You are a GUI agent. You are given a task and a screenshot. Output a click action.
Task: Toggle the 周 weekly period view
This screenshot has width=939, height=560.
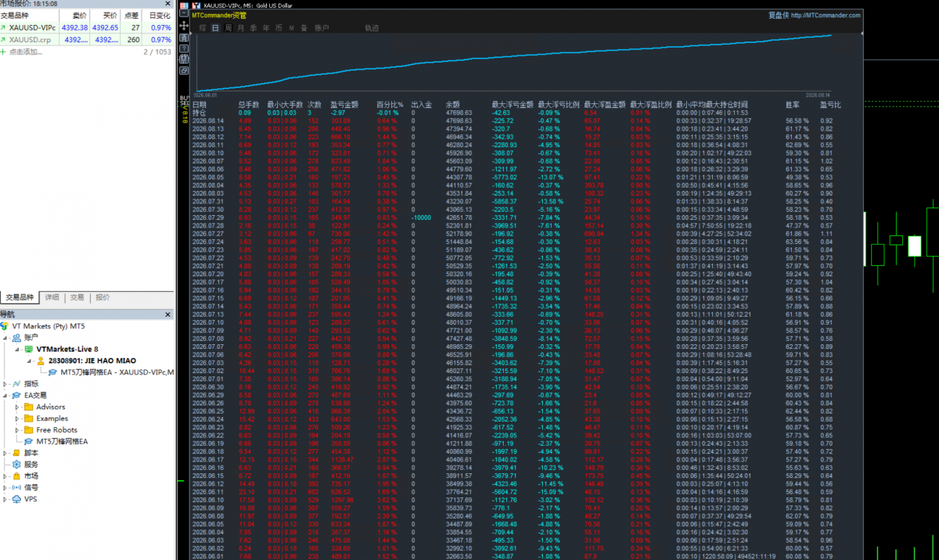pyautogui.click(x=228, y=27)
